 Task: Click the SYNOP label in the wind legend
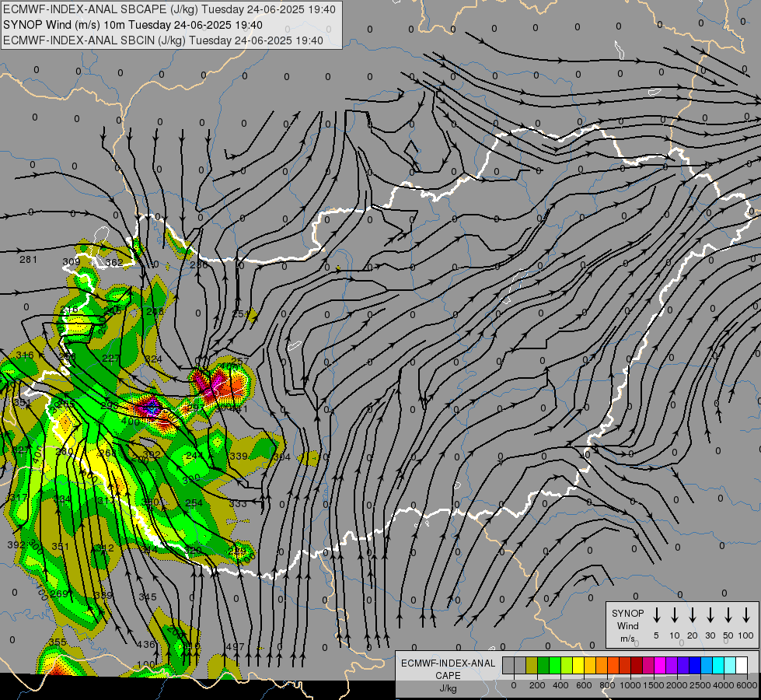[627, 613]
